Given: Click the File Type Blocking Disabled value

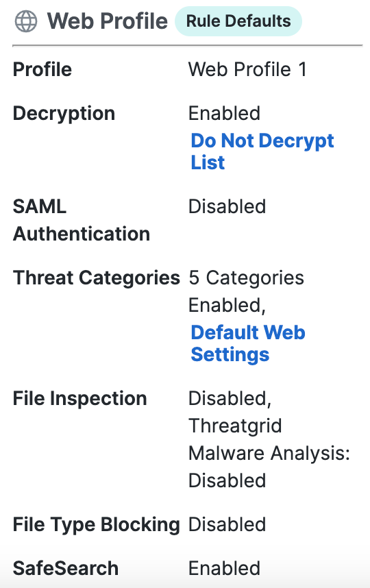Looking at the screenshot, I should pos(227,524).
